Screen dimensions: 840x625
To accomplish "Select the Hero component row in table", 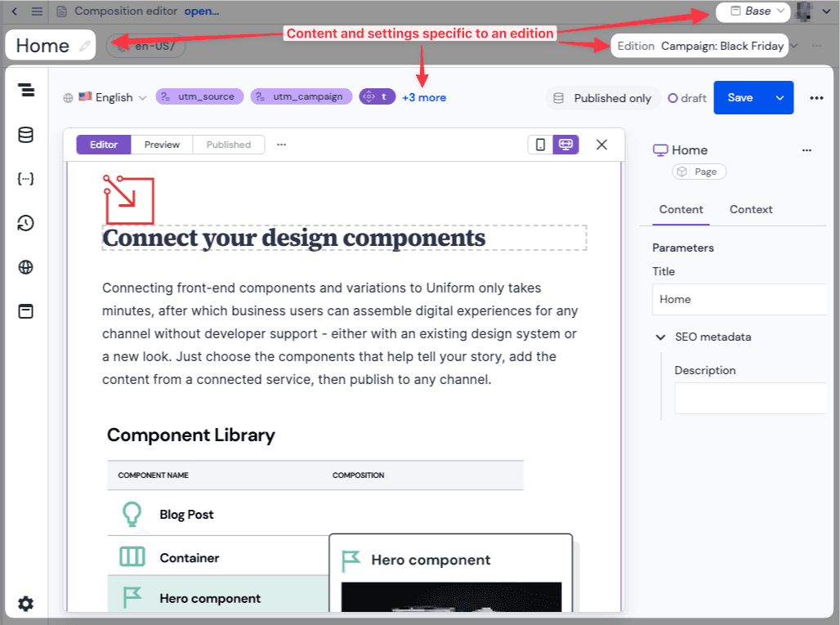I will point(218,596).
